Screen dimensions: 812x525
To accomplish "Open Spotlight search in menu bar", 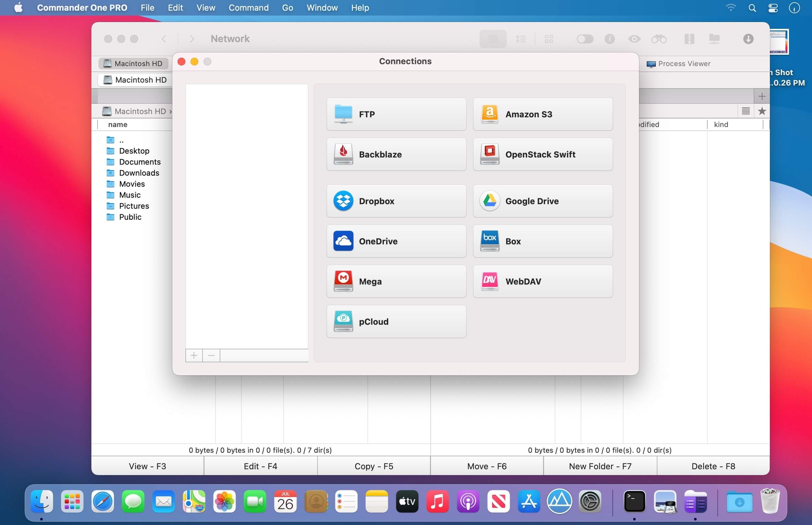I will 752,7.
